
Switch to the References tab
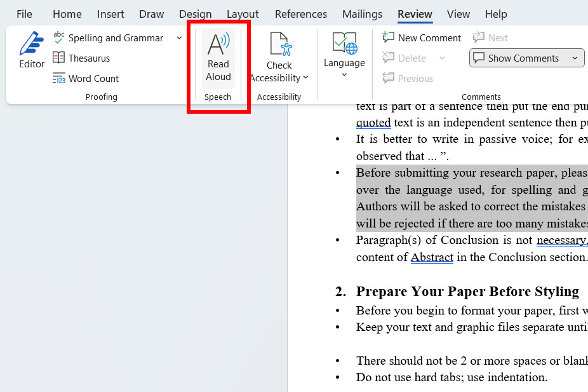tap(300, 14)
